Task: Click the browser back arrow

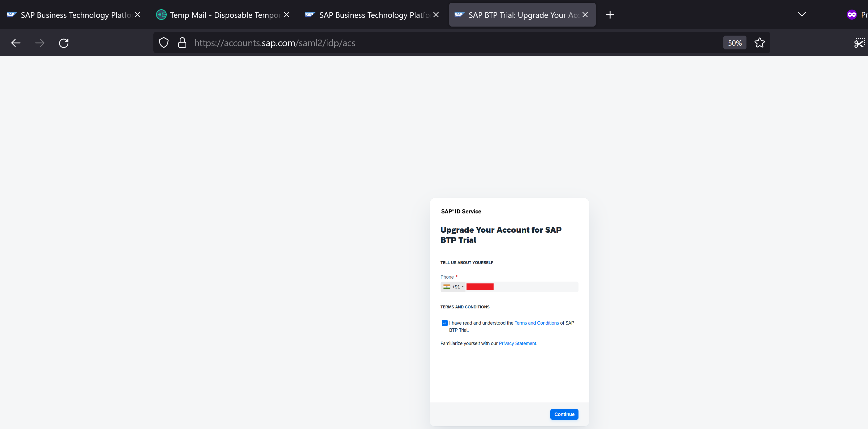Action: click(x=16, y=43)
